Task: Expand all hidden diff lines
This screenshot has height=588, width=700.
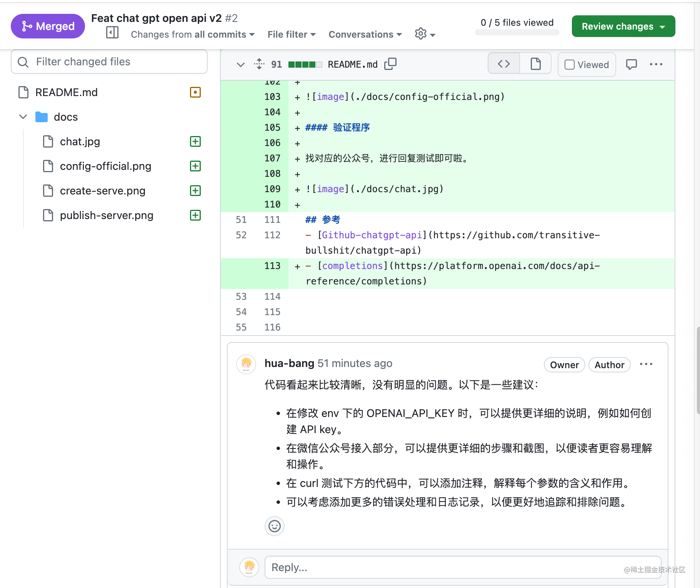Action: click(260, 64)
